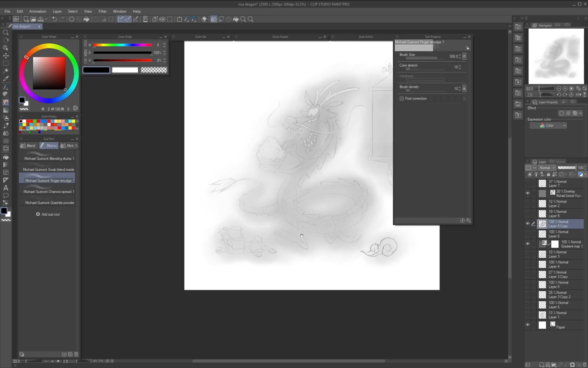588x368 pixels.
Task: Click Add sub tool button
Action: (x=48, y=214)
